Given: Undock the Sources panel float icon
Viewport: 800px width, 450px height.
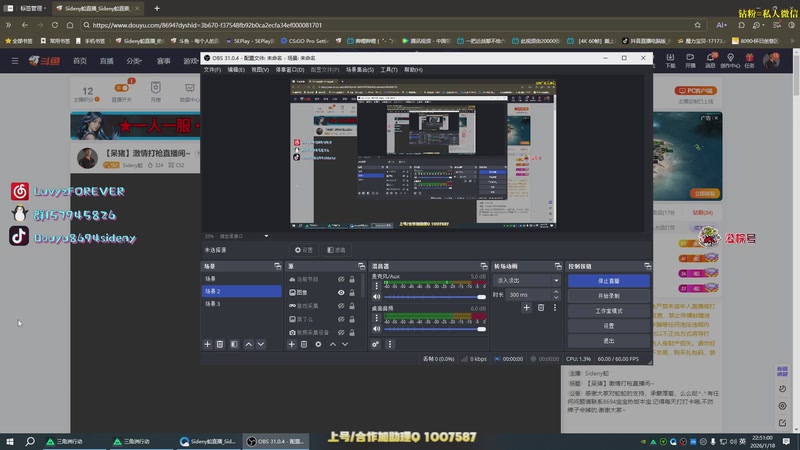Looking at the screenshot, I should (x=361, y=266).
